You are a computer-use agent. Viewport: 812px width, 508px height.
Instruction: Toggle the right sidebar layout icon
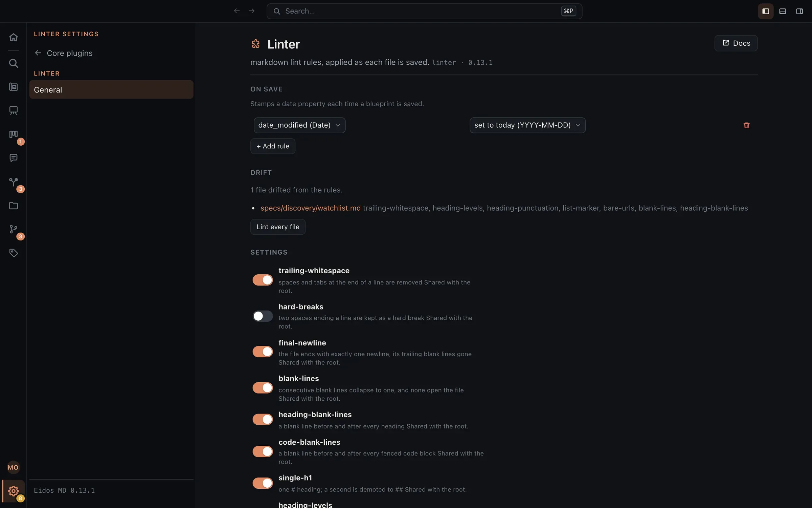[799, 11]
